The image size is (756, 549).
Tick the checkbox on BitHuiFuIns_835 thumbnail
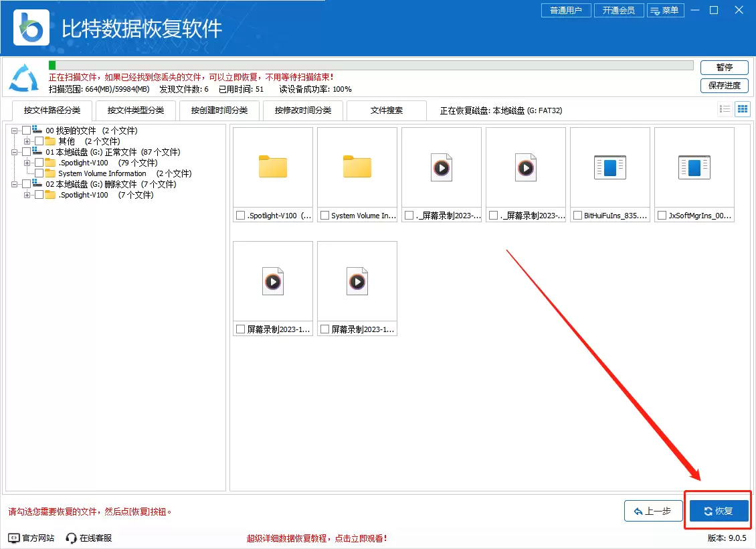coord(579,216)
